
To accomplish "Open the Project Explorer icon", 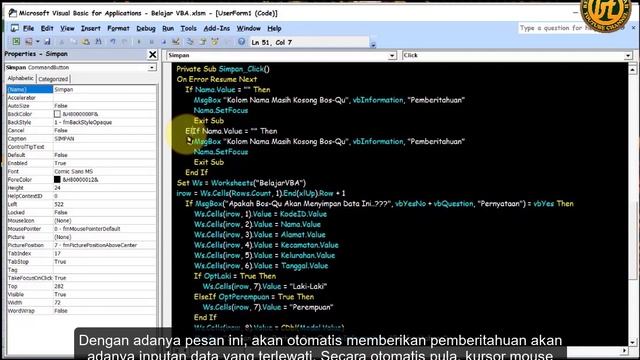I will [190, 42].
